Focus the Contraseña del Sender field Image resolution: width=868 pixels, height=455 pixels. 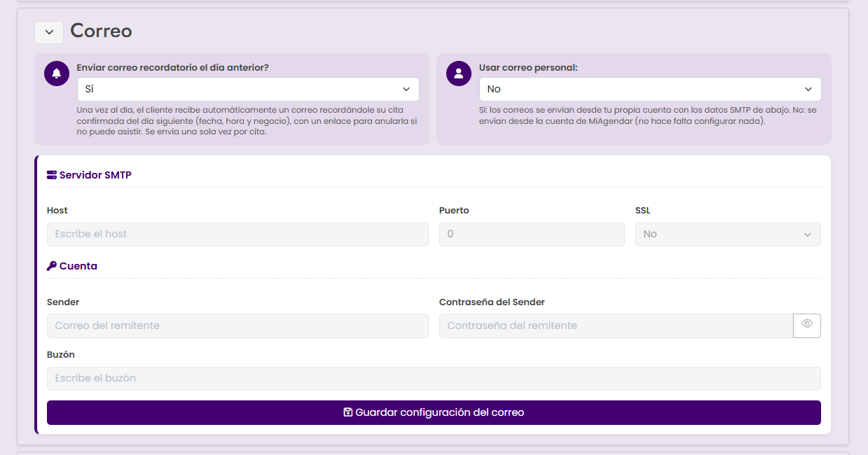pos(616,326)
